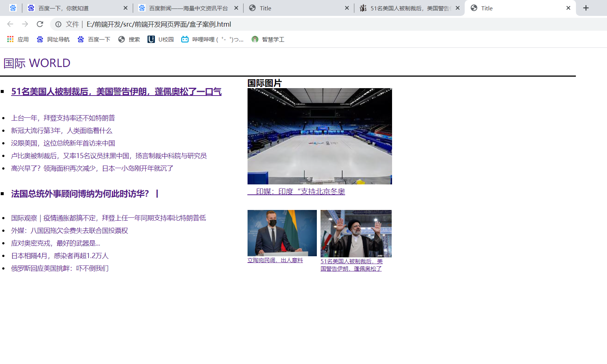Open the 智慧学工 bookmark icon
The image size is (607, 364).
[x=255, y=39]
